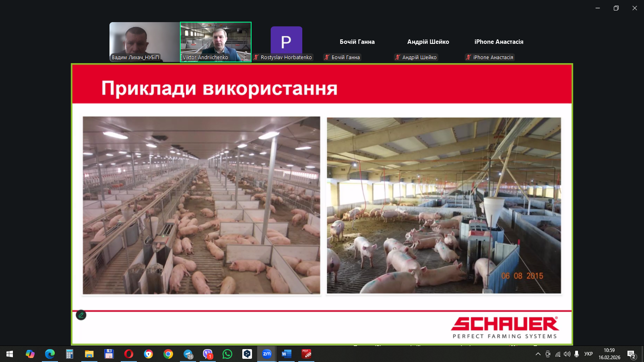Screen dimensions: 644x362
Task: Open File Explorer from the taskbar
Action: click(x=89, y=354)
